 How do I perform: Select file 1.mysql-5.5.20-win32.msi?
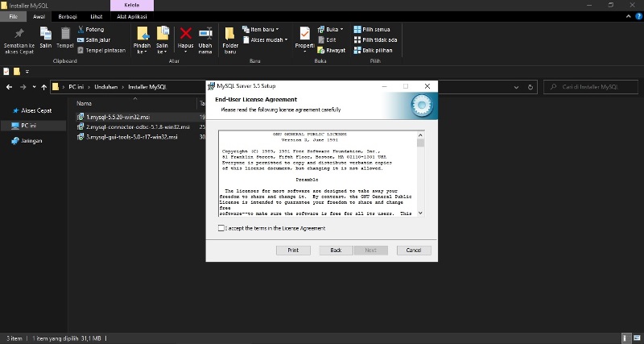click(118, 117)
